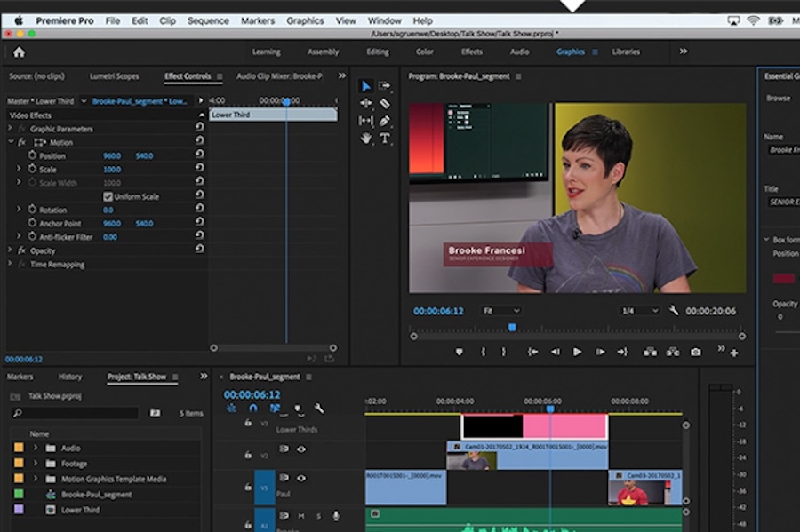This screenshot has height=532, width=800.
Task: Switch to Lumetri Scopes tab
Action: coord(115,75)
